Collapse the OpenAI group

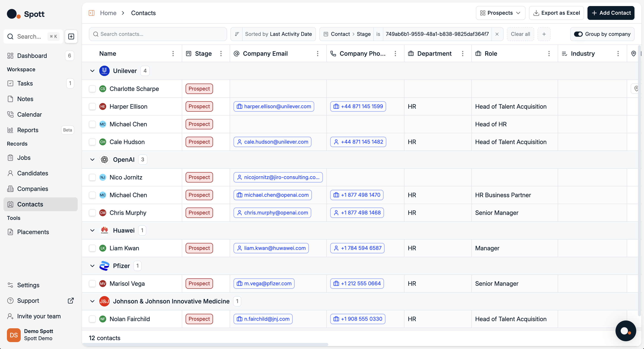(92, 160)
